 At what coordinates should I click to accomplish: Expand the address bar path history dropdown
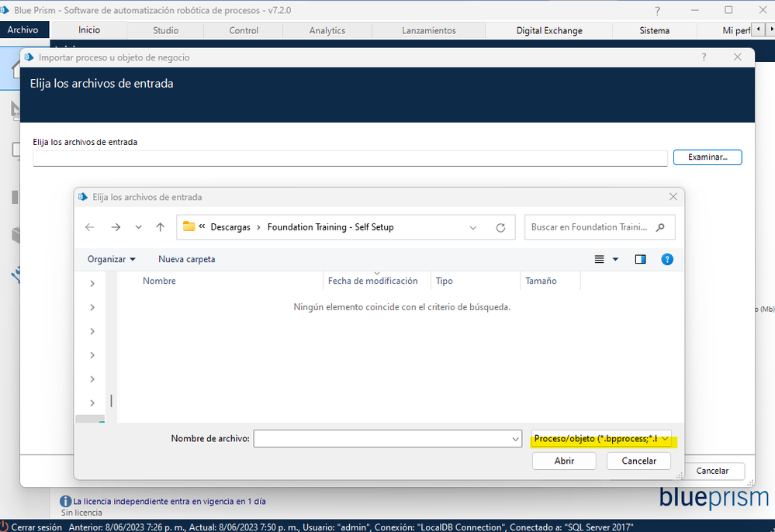(x=473, y=228)
